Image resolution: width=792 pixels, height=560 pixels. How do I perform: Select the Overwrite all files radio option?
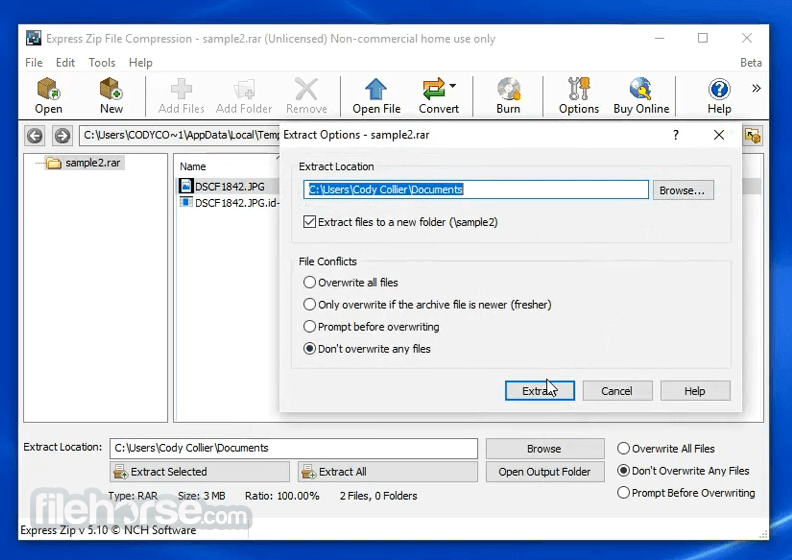(310, 283)
